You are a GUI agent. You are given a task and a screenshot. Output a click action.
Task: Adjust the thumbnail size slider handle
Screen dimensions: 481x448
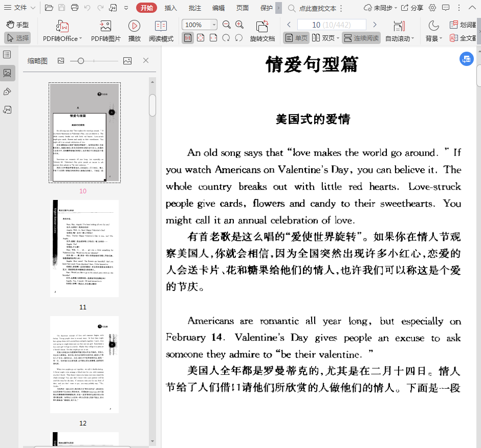(x=81, y=61)
